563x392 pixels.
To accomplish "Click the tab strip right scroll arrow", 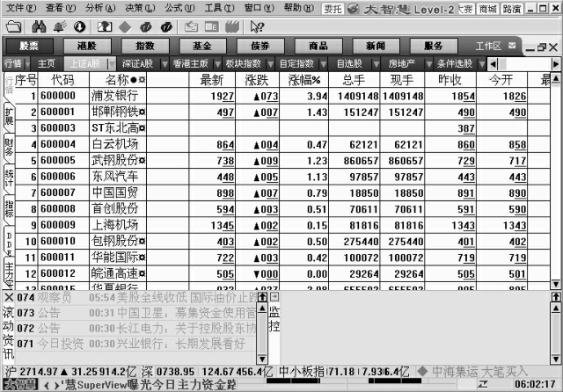I will coord(556,64).
